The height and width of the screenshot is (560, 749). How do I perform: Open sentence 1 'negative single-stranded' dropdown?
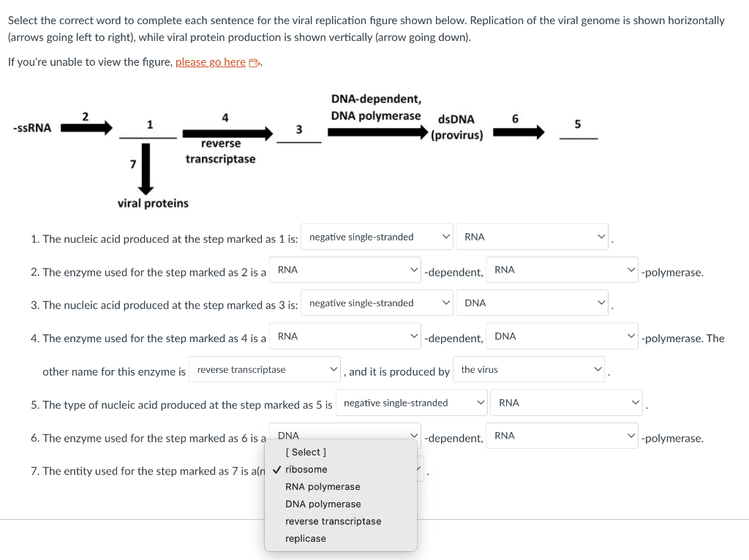(x=377, y=237)
